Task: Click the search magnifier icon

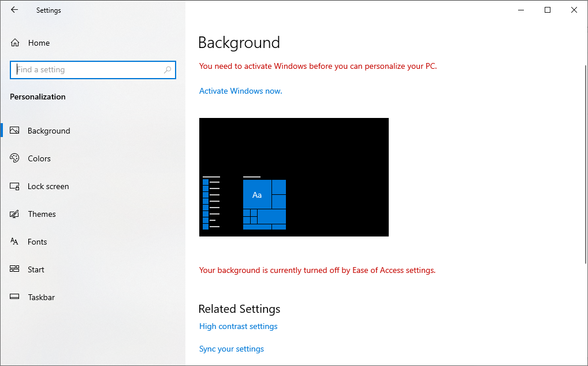Action: pos(168,69)
